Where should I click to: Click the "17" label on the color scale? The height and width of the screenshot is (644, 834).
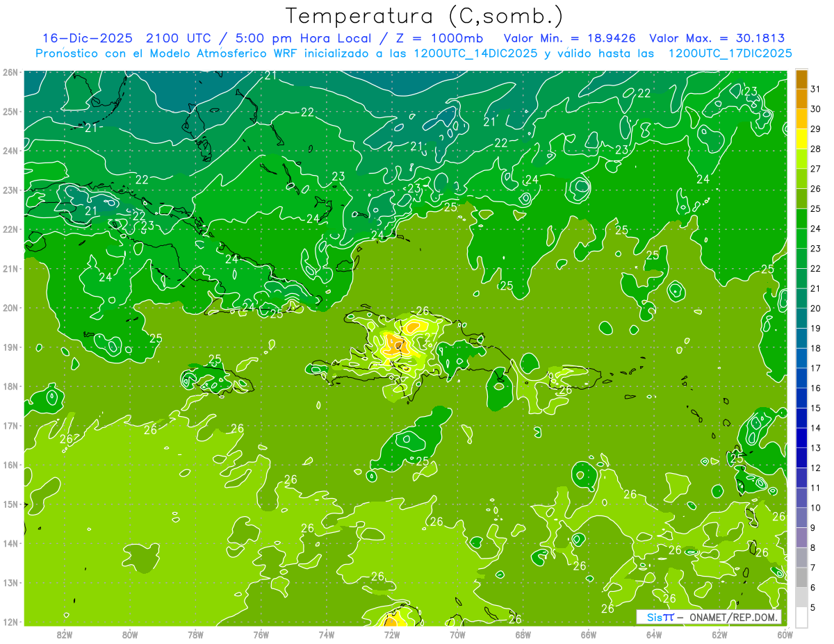tap(815, 368)
